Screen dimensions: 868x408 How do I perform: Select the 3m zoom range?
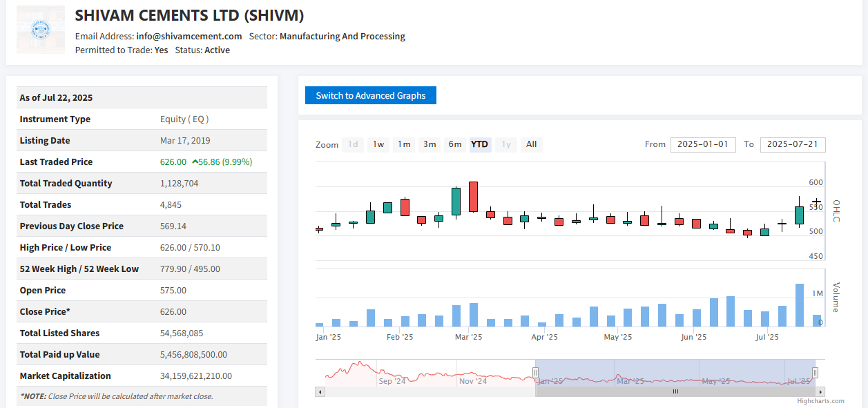430,144
